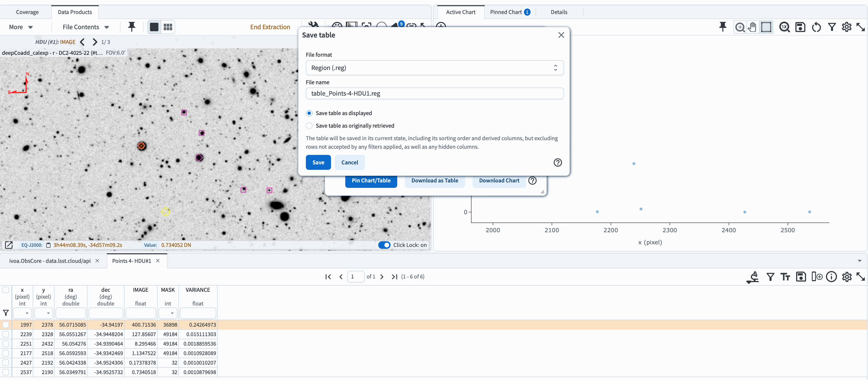Select 'Save table as originally retrieved'
The height and width of the screenshot is (380, 868).
(x=309, y=126)
